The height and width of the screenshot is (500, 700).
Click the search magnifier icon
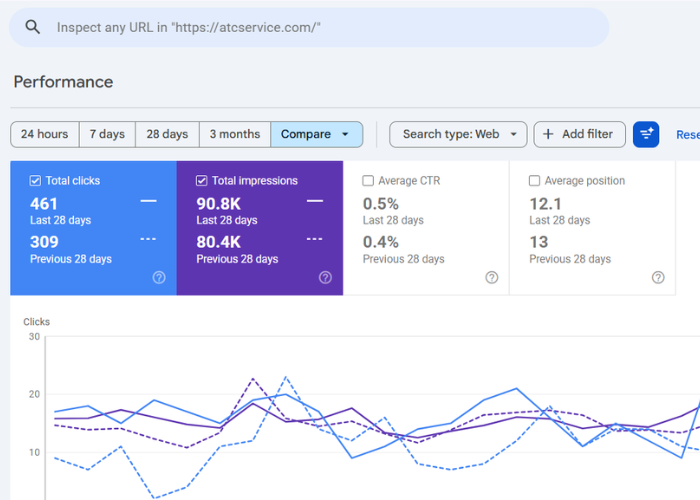pyautogui.click(x=33, y=27)
